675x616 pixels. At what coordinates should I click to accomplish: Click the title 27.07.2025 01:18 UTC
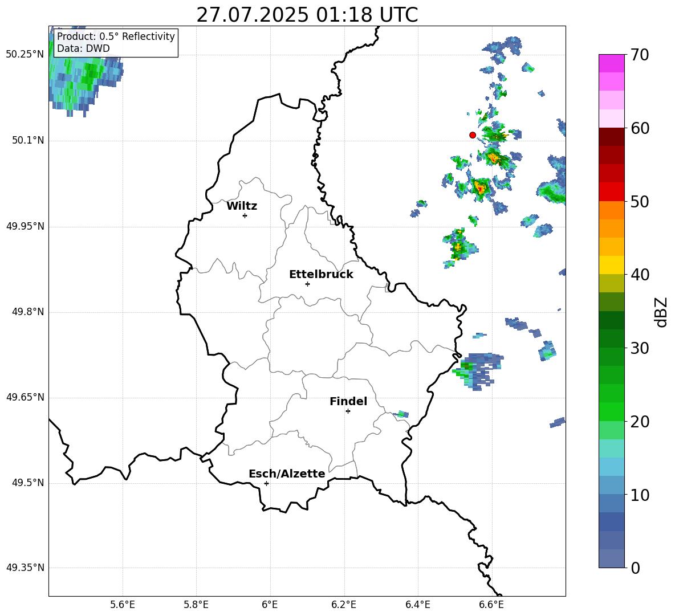click(307, 15)
